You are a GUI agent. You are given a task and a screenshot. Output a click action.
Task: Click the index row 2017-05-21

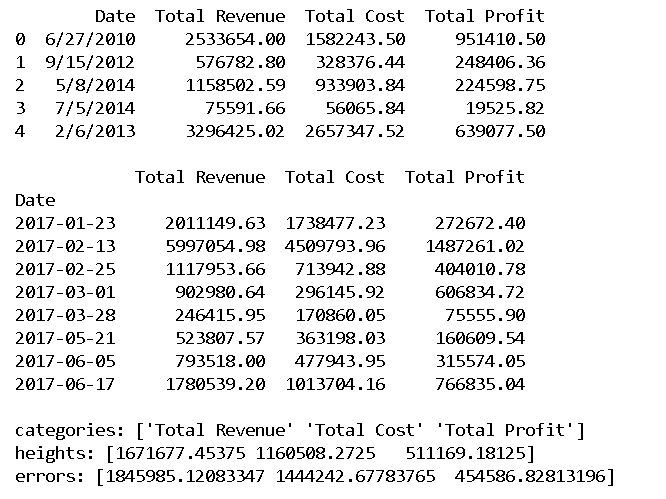tap(65, 338)
